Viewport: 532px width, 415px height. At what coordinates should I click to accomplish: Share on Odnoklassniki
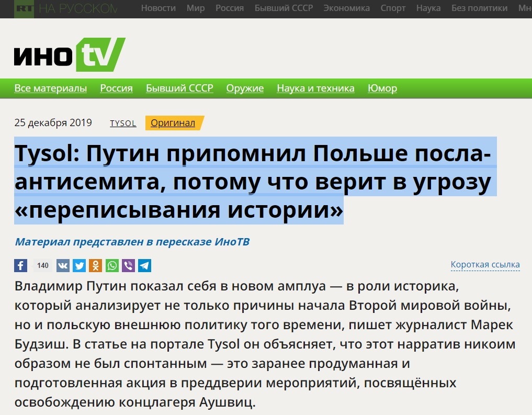[96, 265]
